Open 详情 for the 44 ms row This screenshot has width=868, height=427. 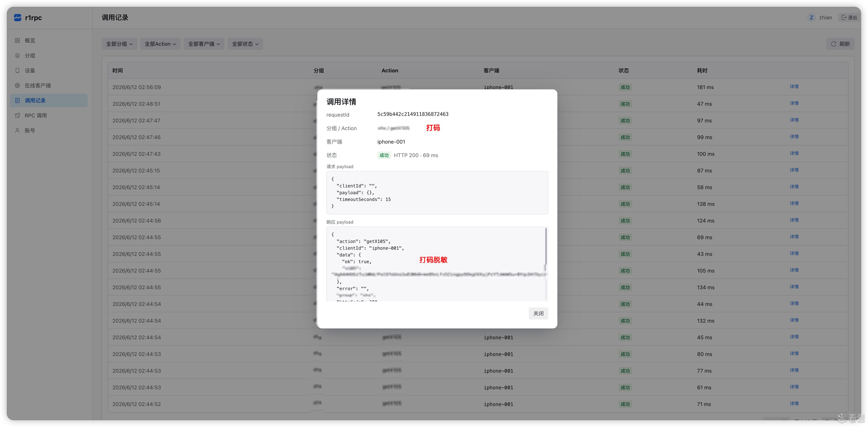pos(794,303)
